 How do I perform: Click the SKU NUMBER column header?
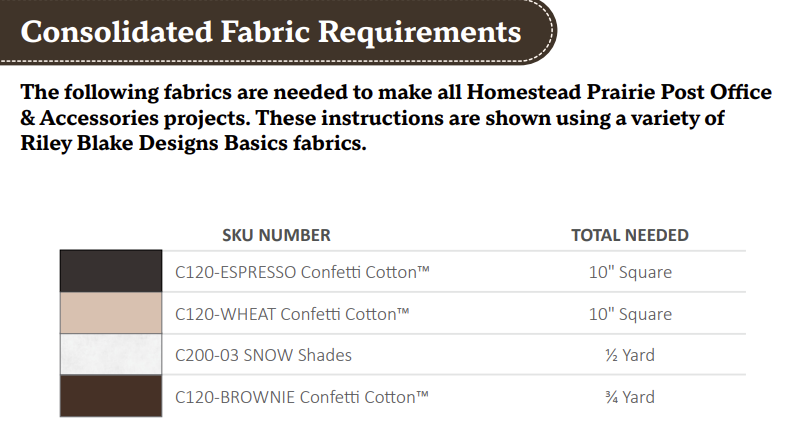click(x=276, y=235)
